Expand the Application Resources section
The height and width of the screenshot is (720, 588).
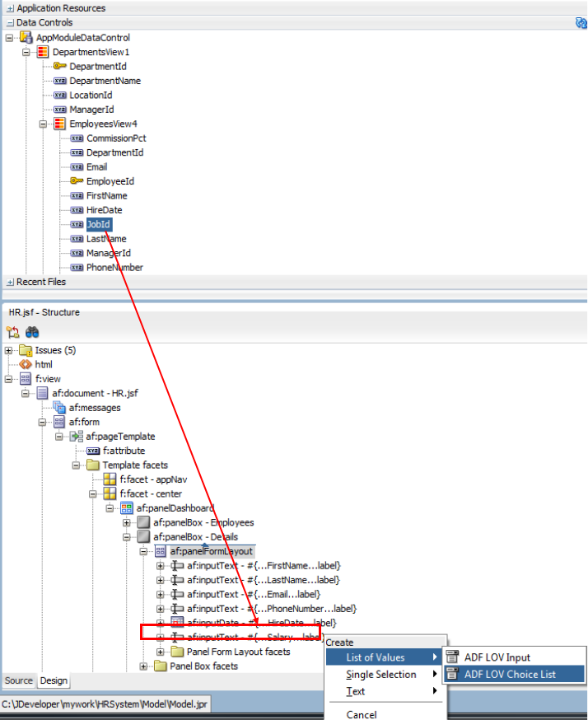10,9
